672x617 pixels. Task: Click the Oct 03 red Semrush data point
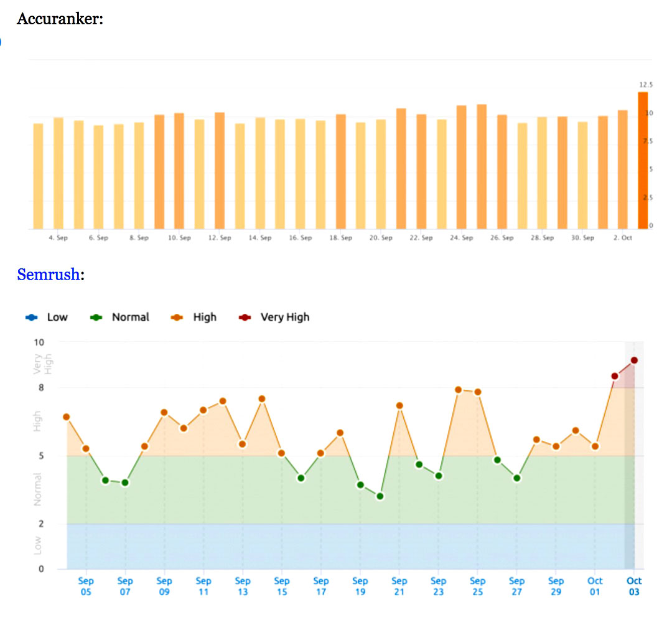coord(634,360)
